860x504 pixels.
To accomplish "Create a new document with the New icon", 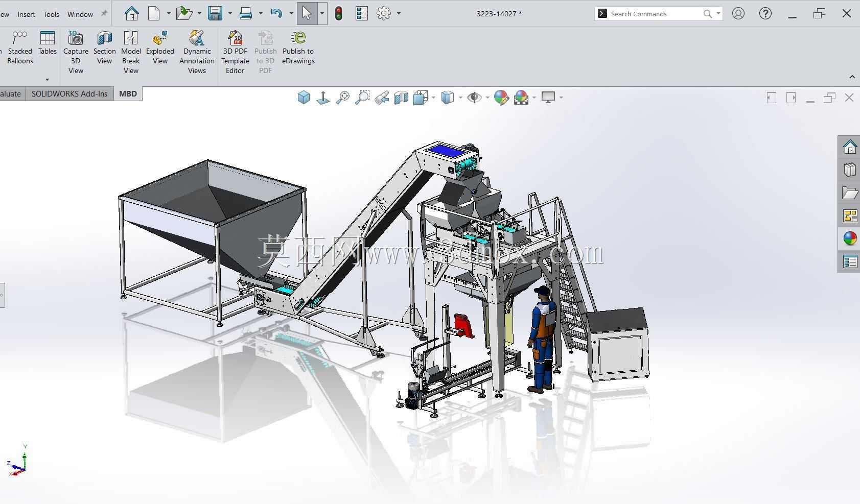I will coord(154,13).
